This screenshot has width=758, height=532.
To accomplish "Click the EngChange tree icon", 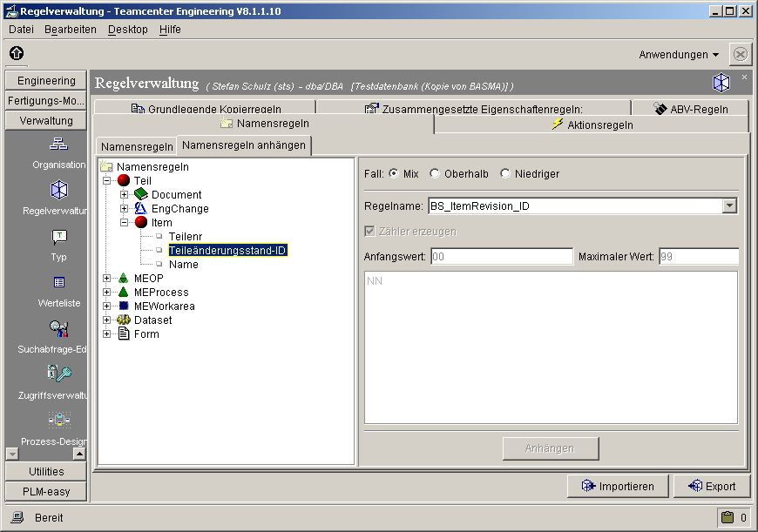I will [x=140, y=208].
